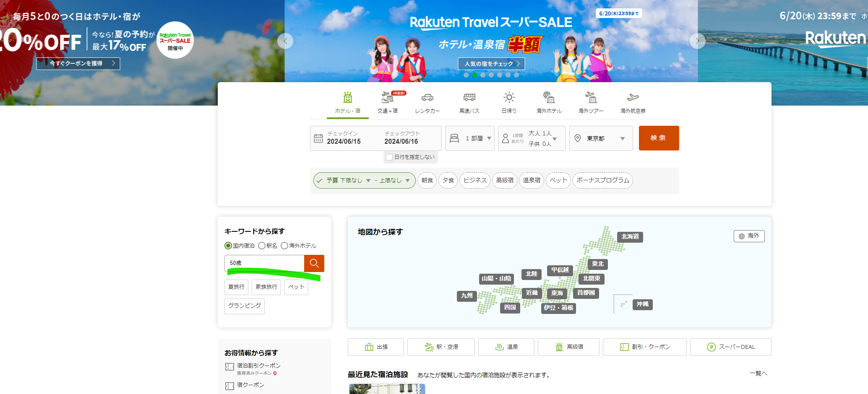The height and width of the screenshot is (394, 868).
Task: Toggle the 朝食 breakfast filter chip
Action: (427, 180)
